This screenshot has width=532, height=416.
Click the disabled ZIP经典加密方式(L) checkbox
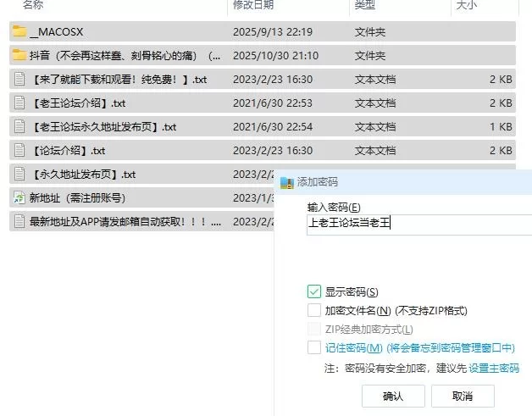click(x=313, y=329)
